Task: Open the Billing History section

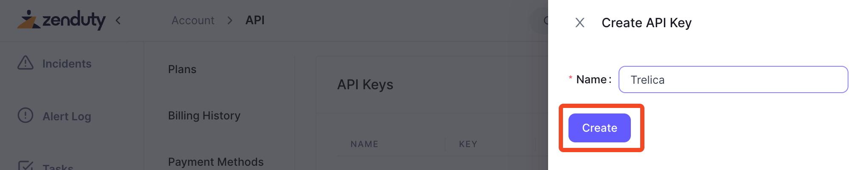Action: tap(204, 116)
